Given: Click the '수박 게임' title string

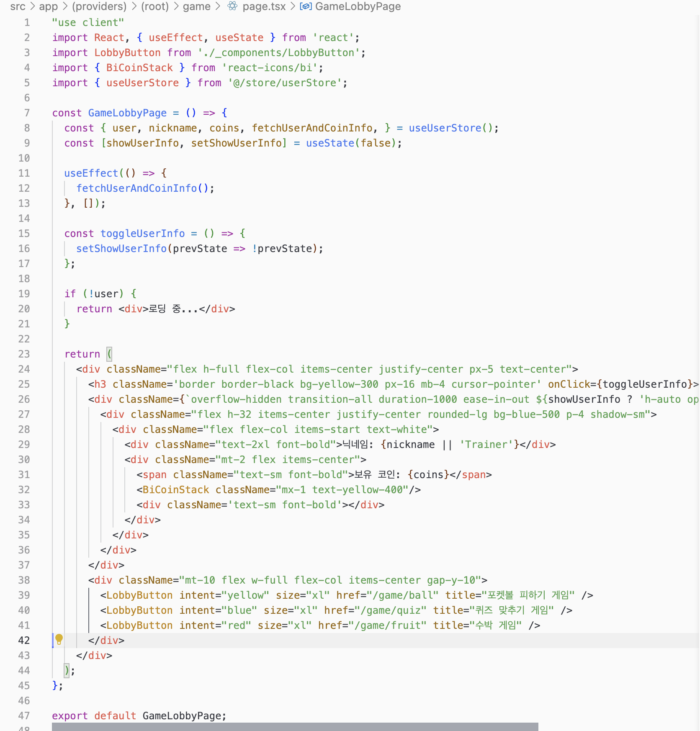Looking at the screenshot, I should click(x=496, y=625).
